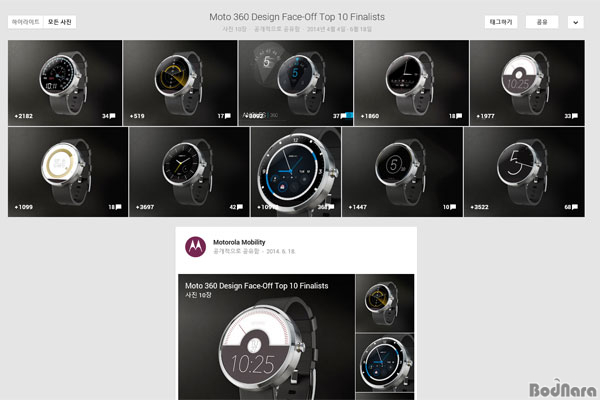This screenshot has width=600, height=400.
Task: Open the comment icon showing 17
Action: [228, 116]
